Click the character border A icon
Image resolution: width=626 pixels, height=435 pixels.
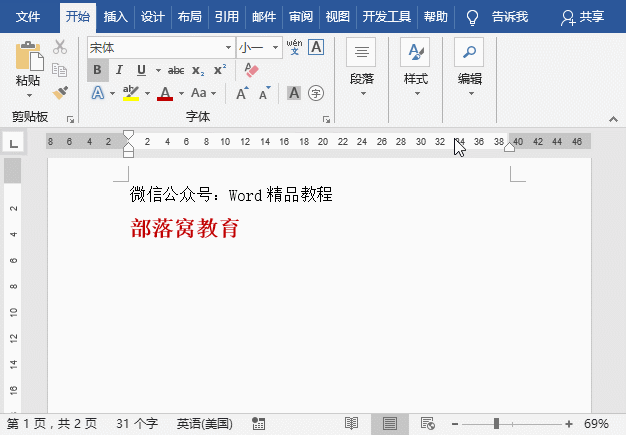[x=316, y=47]
